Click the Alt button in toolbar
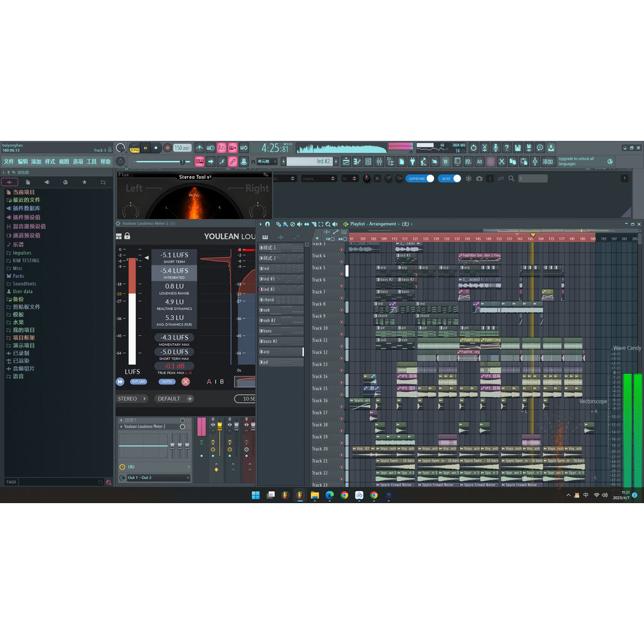Image resolution: width=644 pixels, height=644 pixels. [479, 162]
